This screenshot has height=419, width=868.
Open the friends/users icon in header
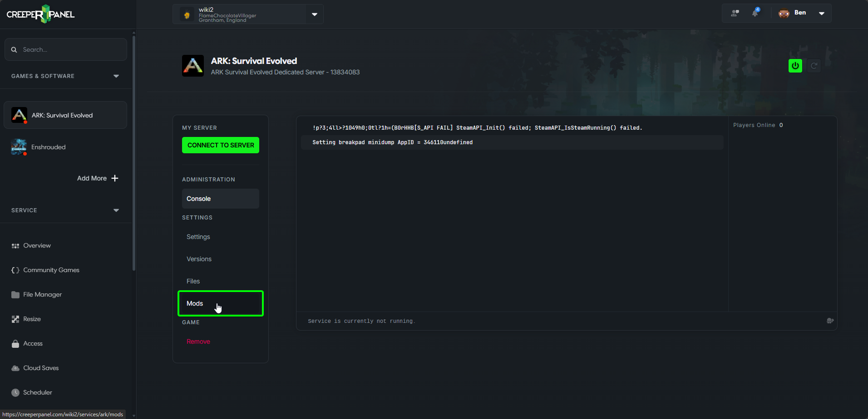coord(735,13)
